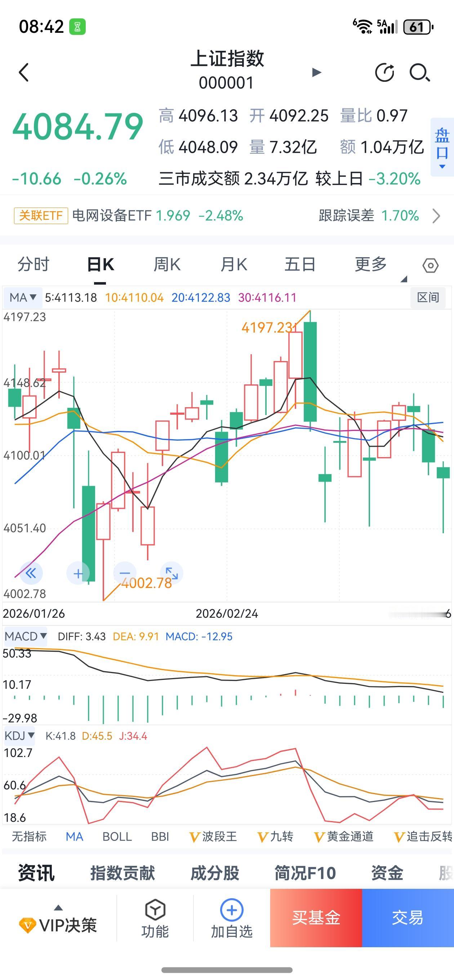Screen dimensions: 454x980
Task: Tap the VIP diamond icon
Action: pyautogui.click(x=27, y=925)
